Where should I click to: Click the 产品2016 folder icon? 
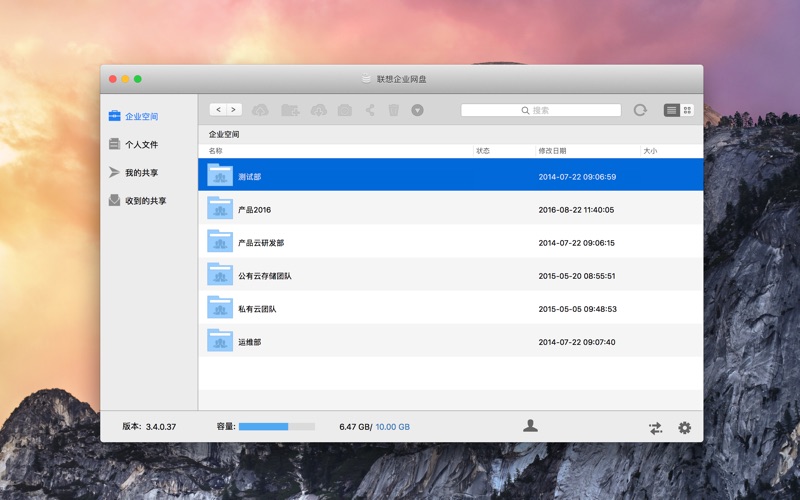pos(220,208)
